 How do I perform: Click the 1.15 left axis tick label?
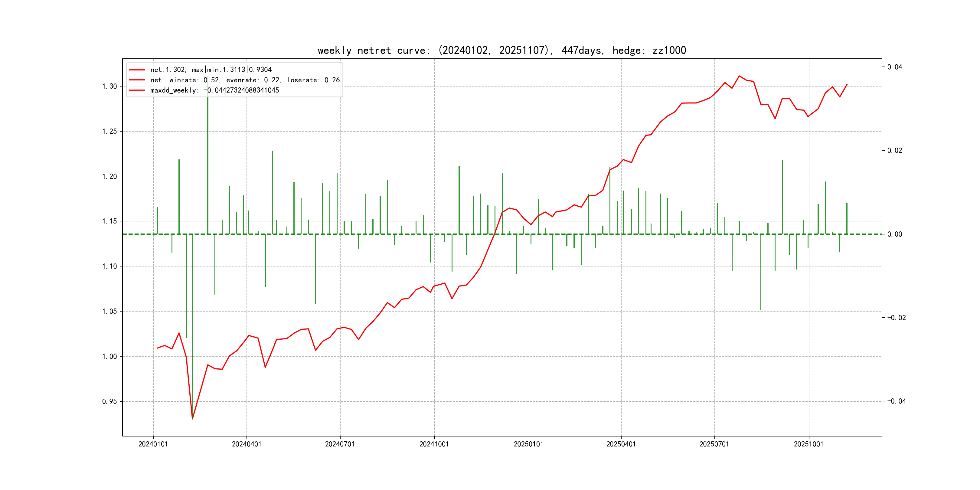pos(109,221)
